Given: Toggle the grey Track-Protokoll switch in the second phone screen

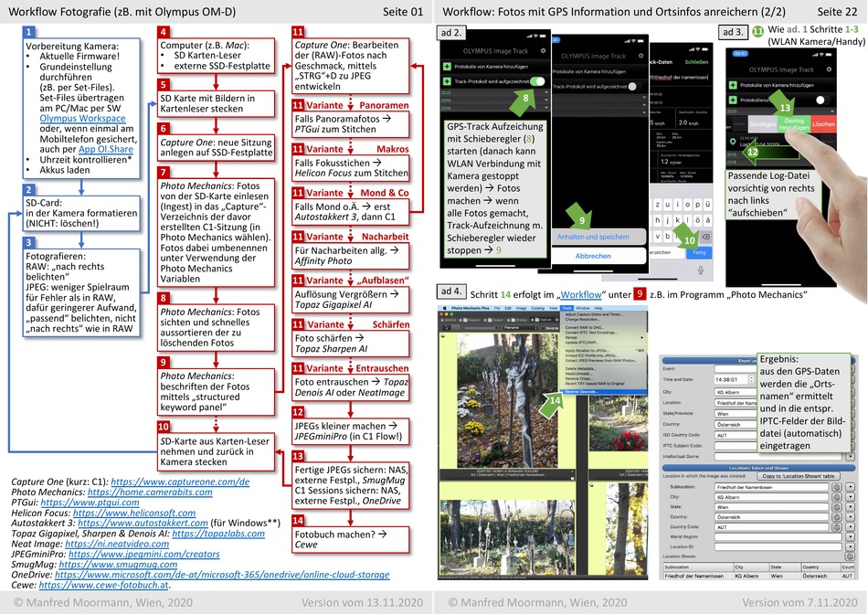Looking at the screenshot, I should [636, 86].
